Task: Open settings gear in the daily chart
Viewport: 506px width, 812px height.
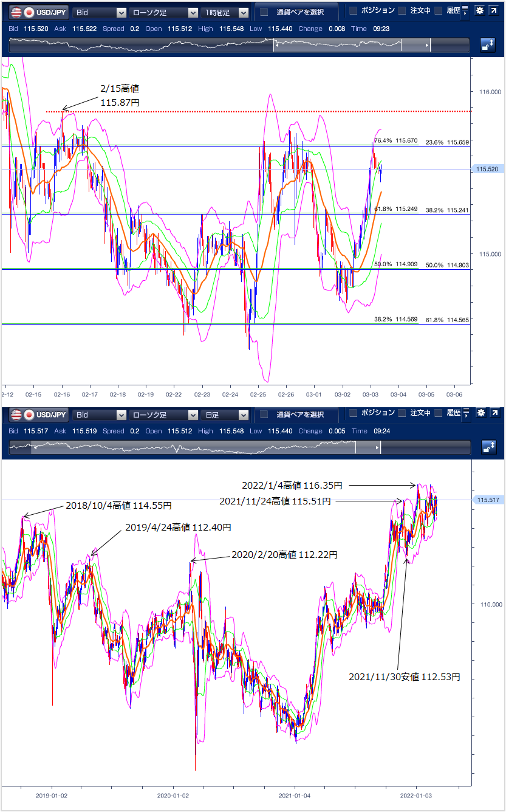Action: pyautogui.click(x=480, y=414)
